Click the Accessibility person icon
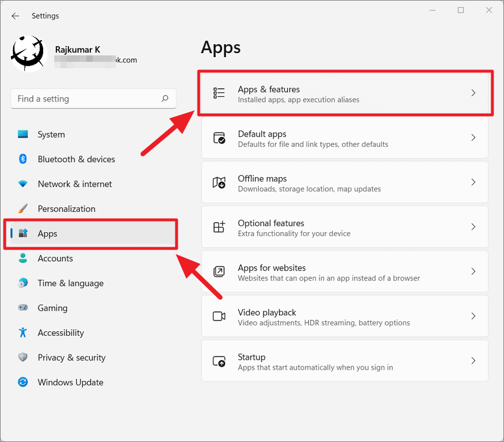Screen dimensions: 504x442 (x=23, y=332)
